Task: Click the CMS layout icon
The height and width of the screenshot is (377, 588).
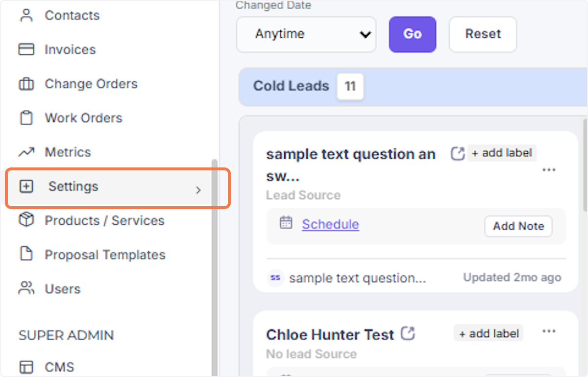Action: tap(26, 367)
